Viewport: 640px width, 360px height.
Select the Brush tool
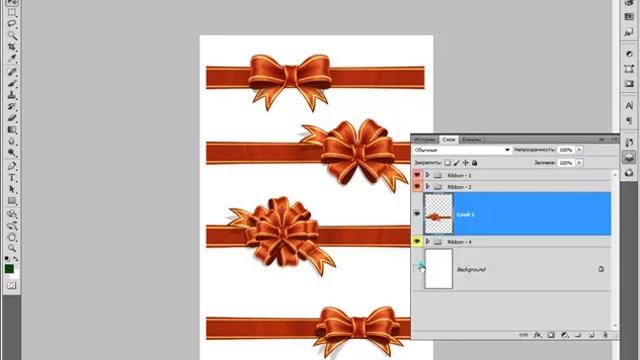tap(12, 84)
